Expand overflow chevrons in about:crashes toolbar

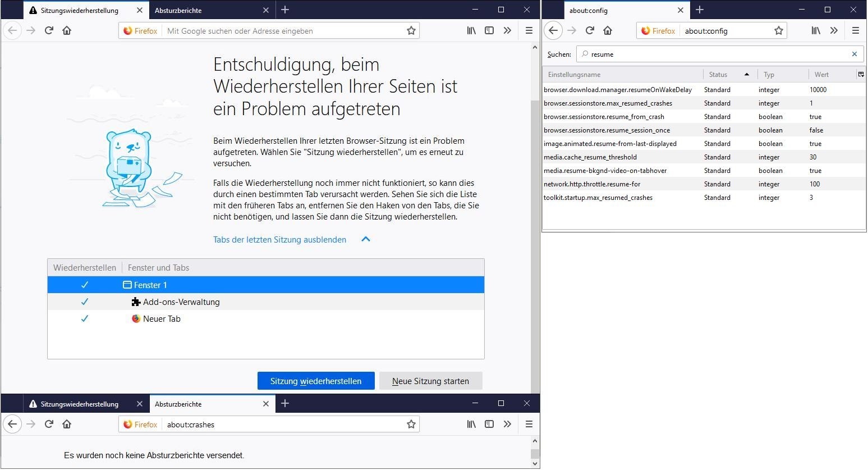tap(507, 424)
